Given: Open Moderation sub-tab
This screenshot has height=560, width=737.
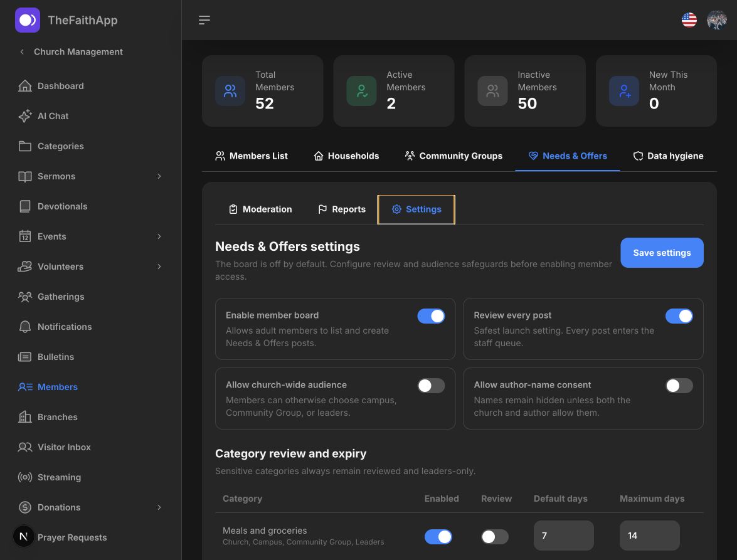Looking at the screenshot, I should click(x=260, y=209).
